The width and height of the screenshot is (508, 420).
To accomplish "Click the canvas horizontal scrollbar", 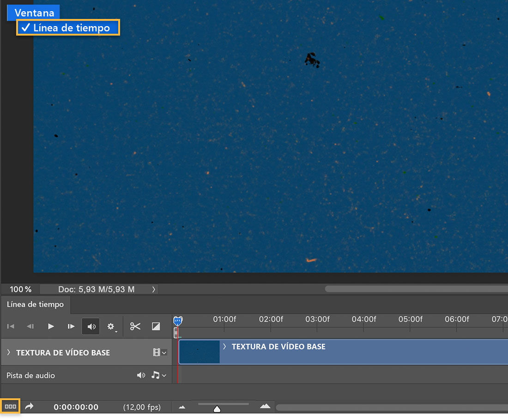I will tap(416, 289).
